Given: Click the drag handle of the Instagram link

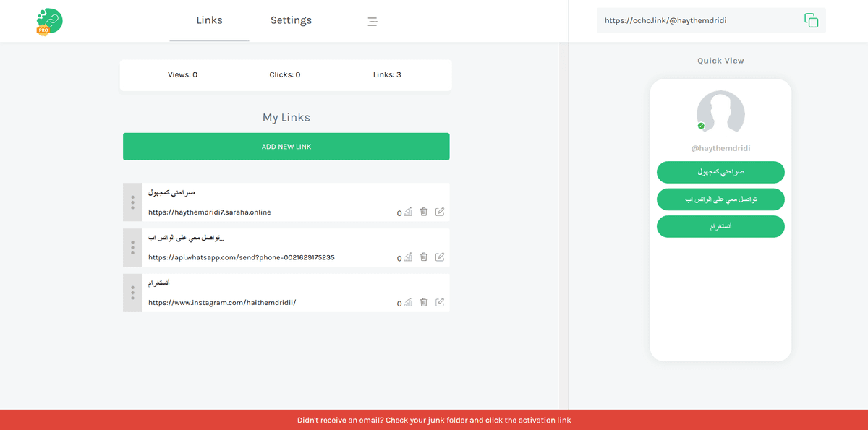Looking at the screenshot, I should point(132,293).
